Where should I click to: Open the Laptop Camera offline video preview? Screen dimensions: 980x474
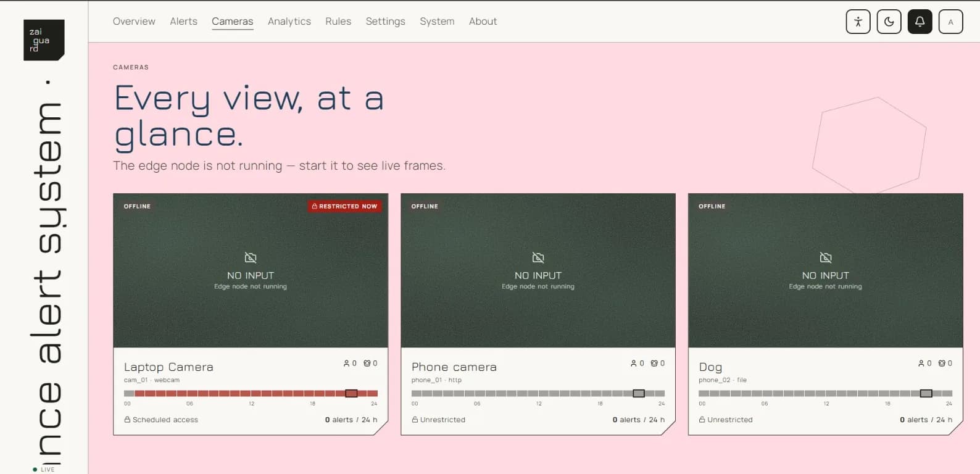coord(251,270)
